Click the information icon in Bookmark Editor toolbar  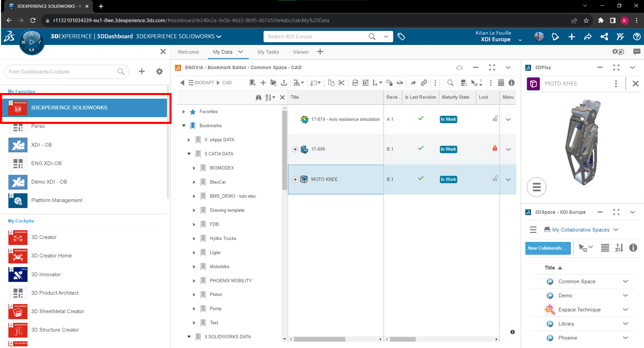[511, 83]
